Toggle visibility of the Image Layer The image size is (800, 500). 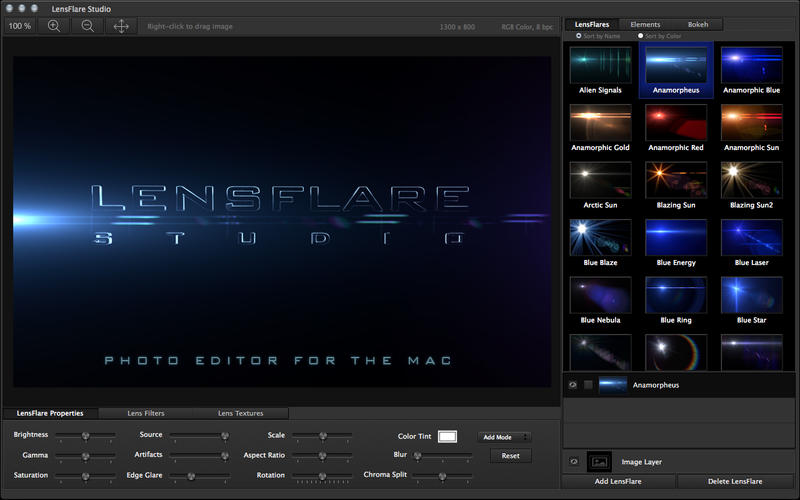(x=573, y=462)
